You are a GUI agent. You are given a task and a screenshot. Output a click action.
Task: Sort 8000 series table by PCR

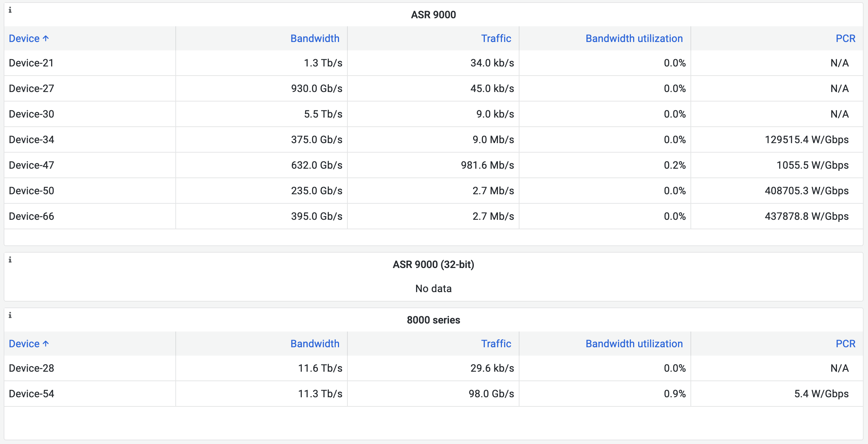point(845,344)
